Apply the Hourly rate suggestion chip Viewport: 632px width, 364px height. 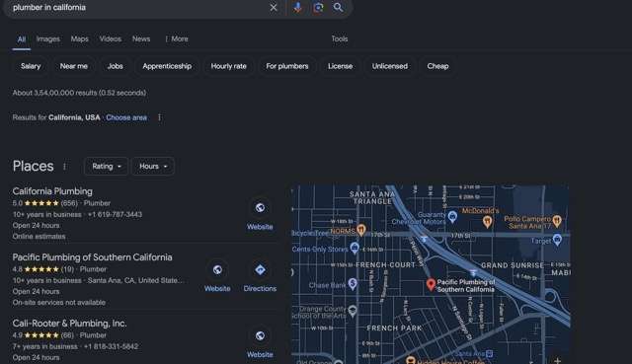tap(228, 66)
